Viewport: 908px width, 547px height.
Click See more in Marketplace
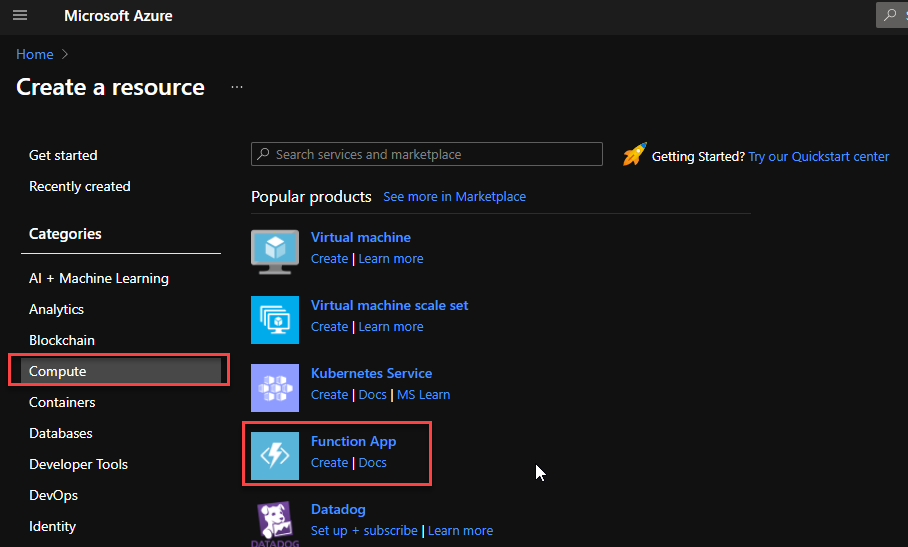coord(454,197)
